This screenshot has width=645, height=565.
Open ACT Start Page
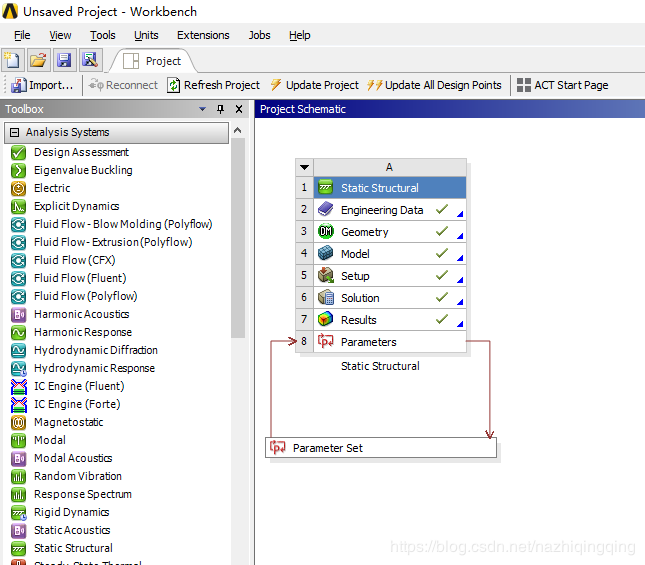(562, 85)
